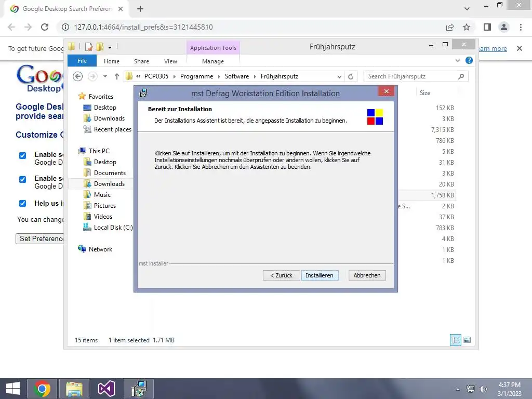Sort by the Size column header
Screen dimensions: 532x399
[425, 92]
